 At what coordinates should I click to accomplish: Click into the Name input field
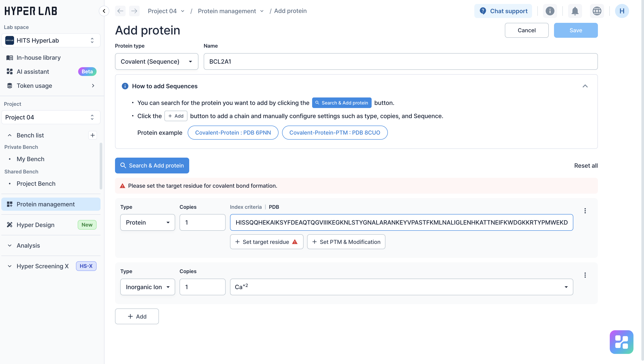(x=400, y=61)
